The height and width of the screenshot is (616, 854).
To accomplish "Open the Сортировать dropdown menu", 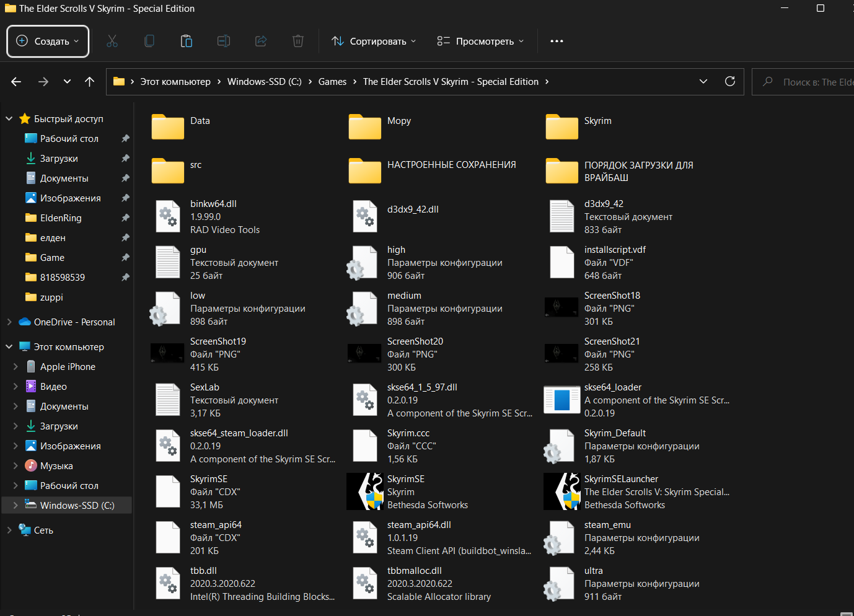I will point(374,42).
